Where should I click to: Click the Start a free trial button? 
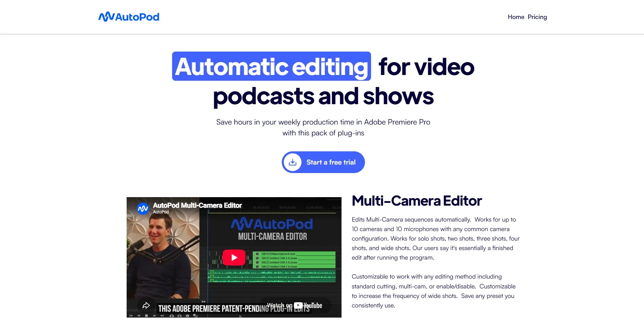coord(323,162)
